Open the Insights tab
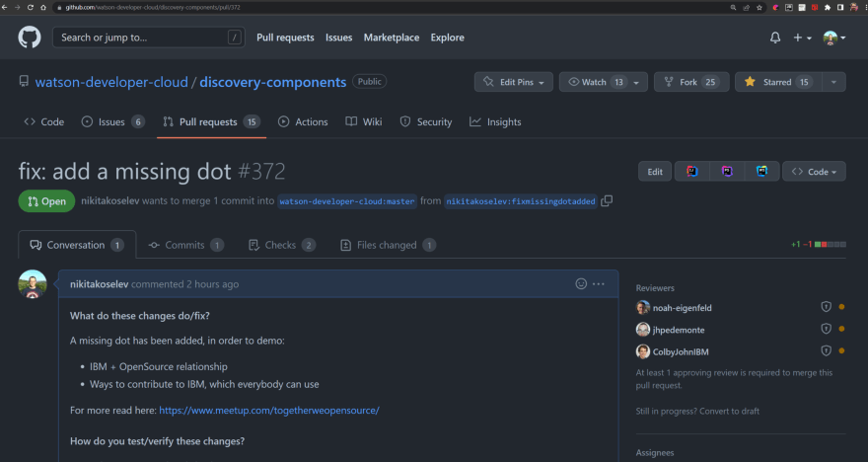868x462 pixels. [495, 121]
